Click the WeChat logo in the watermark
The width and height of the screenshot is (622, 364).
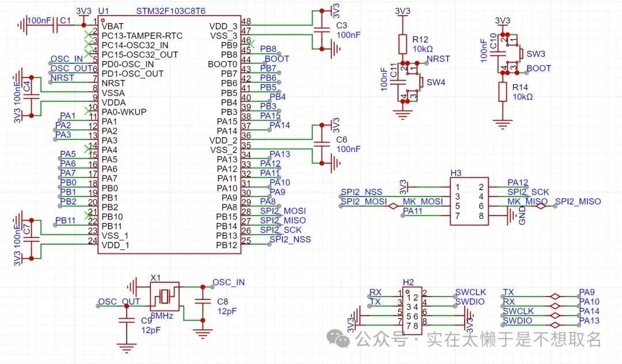[x=339, y=339]
